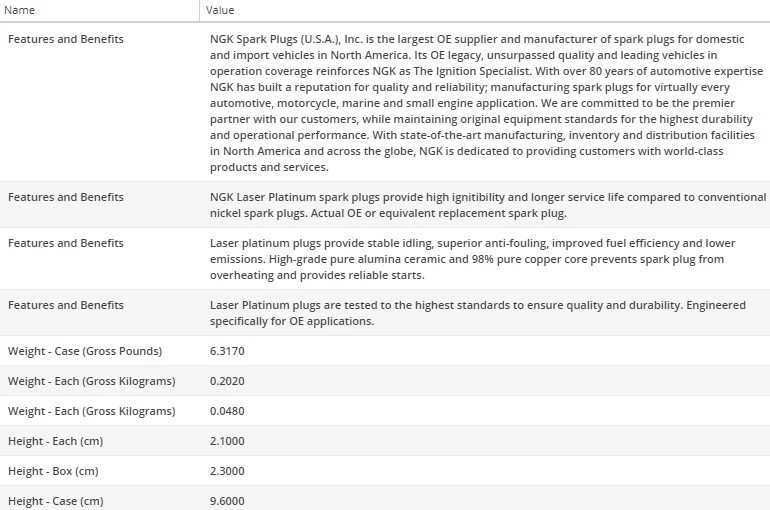Image resolution: width=770 pixels, height=510 pixels.
Task: Select the Weight - Case (Gross Pounds) row label
Action: (85, 351)
